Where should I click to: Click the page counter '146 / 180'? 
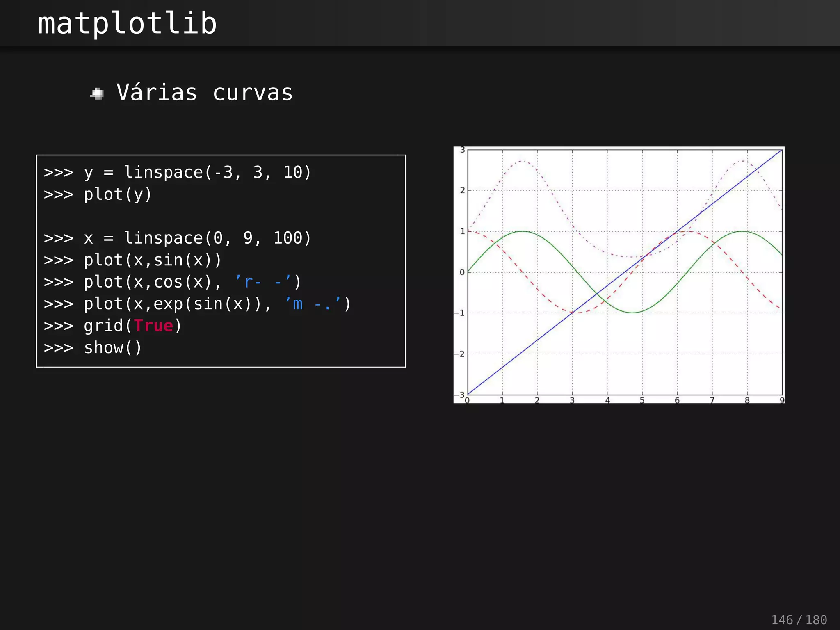(x=799, y=620)
